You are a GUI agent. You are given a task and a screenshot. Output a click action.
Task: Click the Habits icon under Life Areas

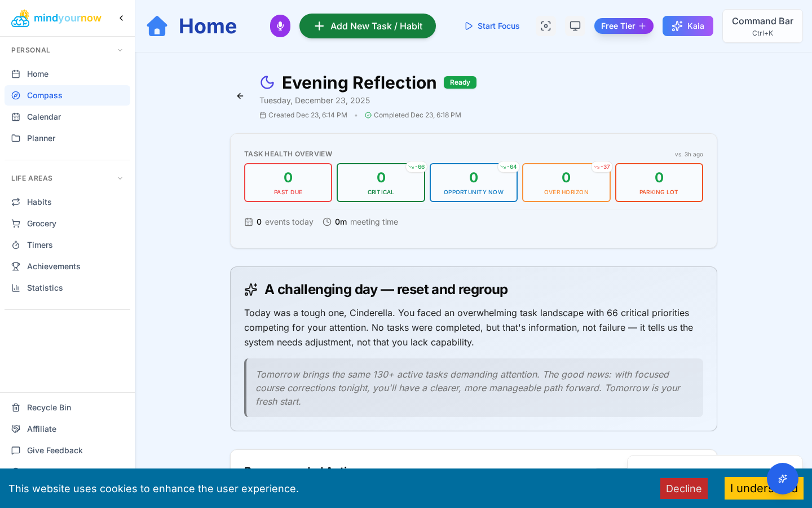tap(15, 202)
